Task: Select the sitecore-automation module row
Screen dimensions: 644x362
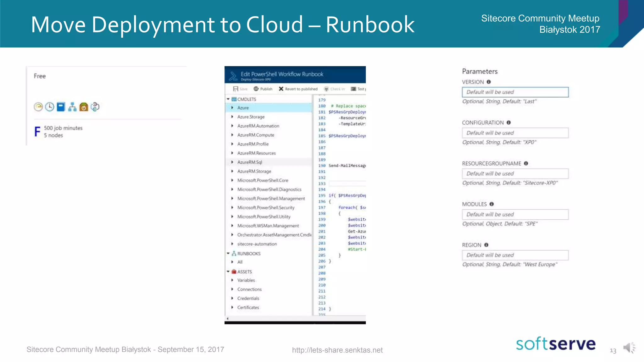Action: (x=269, y=244)
